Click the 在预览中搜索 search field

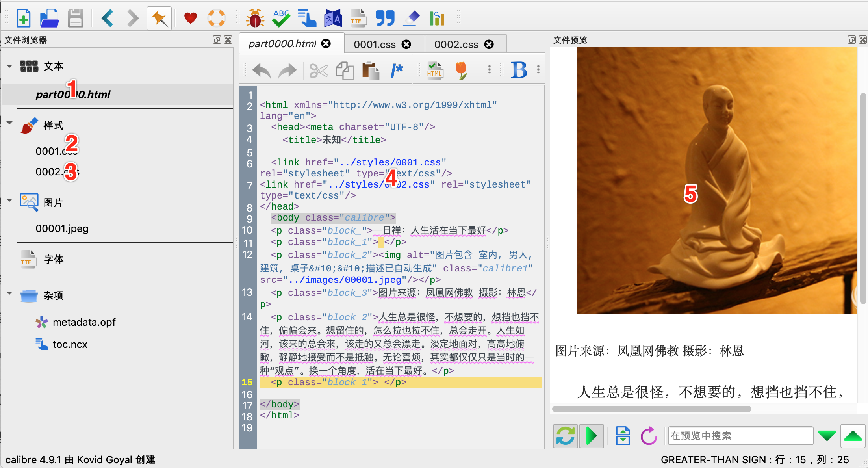pyautogui.click(x=740, y=436)
